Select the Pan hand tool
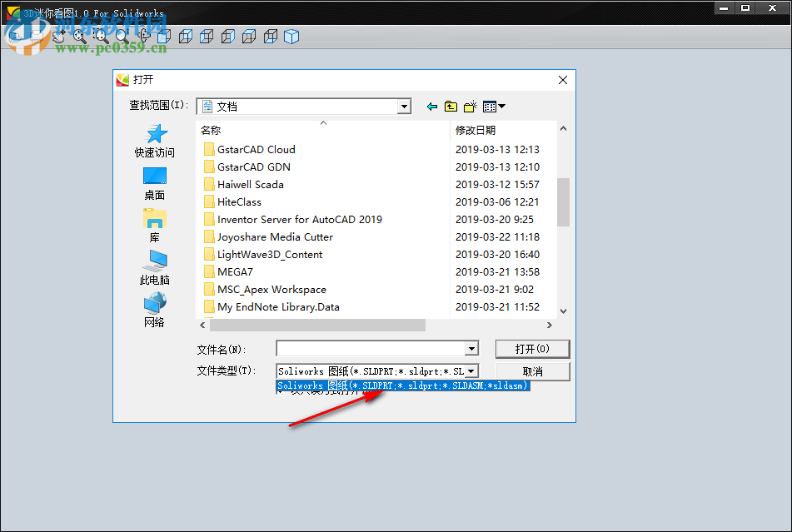 [58, 37]
